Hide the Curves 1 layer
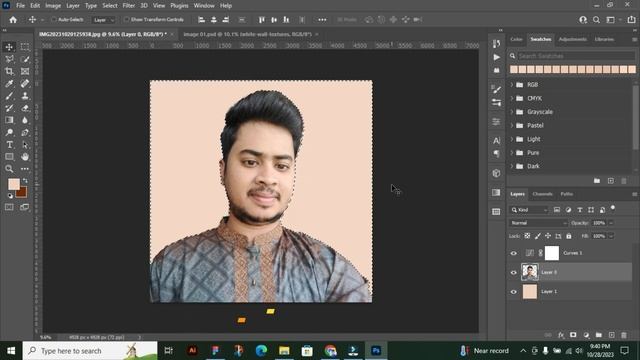This screenshot has width=640, height=360. (x=513, y=253)
